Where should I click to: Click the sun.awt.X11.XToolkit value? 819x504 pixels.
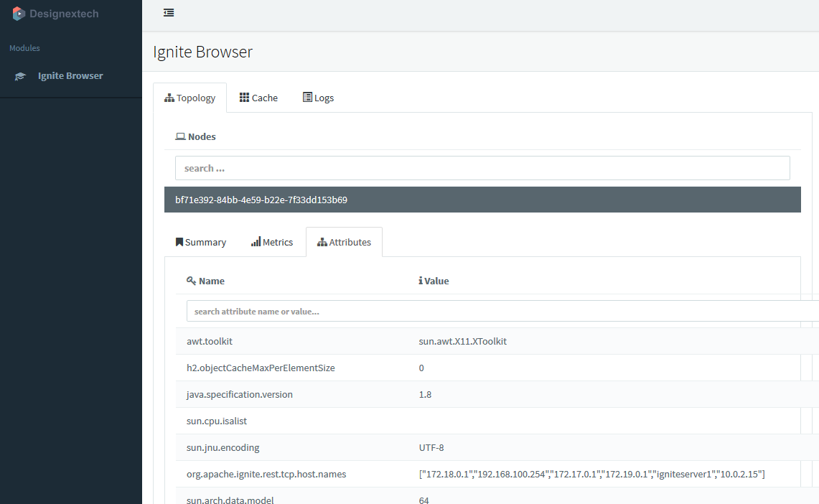463,341
